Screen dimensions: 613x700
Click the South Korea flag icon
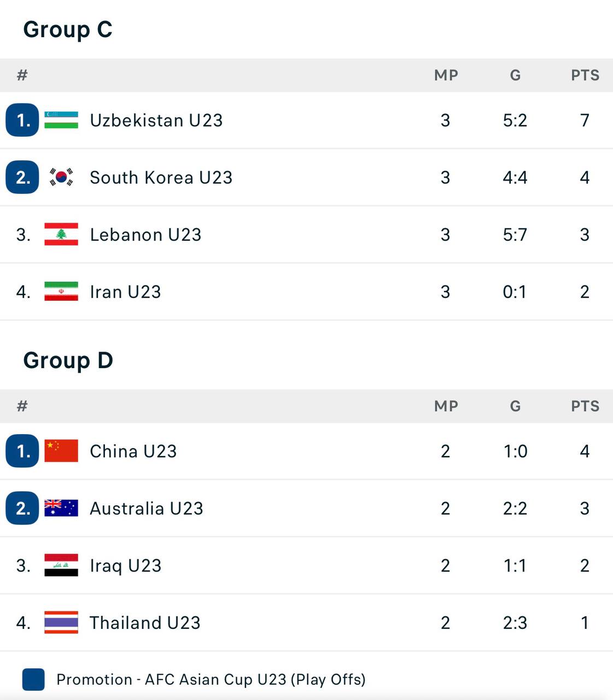(61, 177)
